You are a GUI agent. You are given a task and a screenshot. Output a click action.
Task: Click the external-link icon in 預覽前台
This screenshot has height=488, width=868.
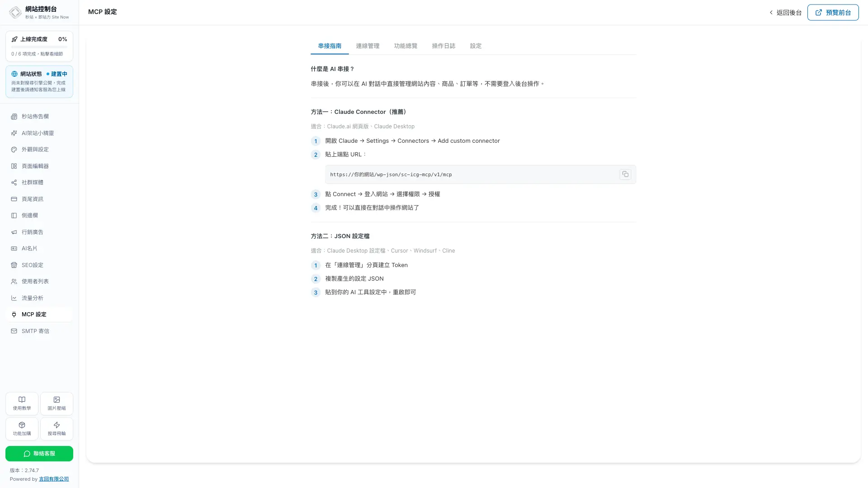click(x=819, y=13)
